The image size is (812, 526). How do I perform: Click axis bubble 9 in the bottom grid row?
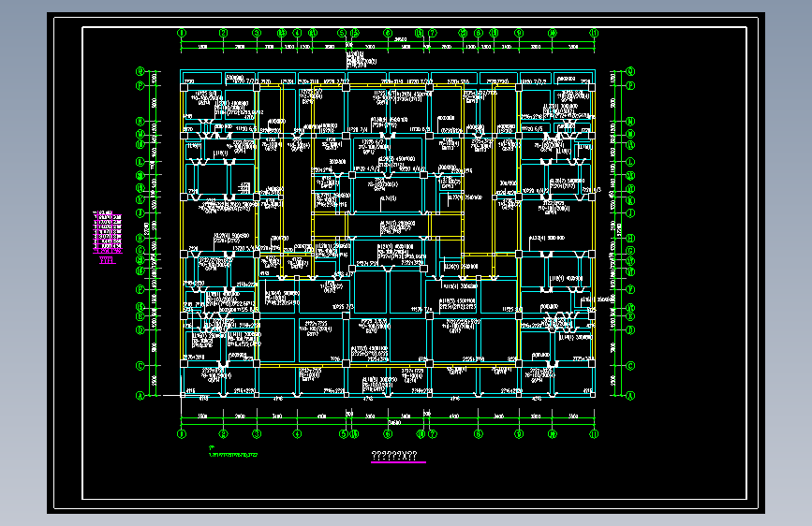[519, 434]
